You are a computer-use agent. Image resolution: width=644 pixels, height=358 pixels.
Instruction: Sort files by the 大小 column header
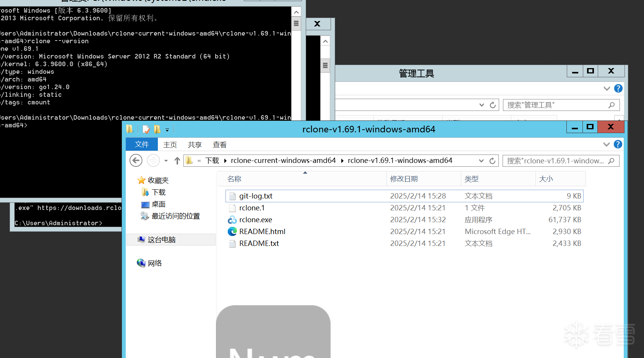561,179
